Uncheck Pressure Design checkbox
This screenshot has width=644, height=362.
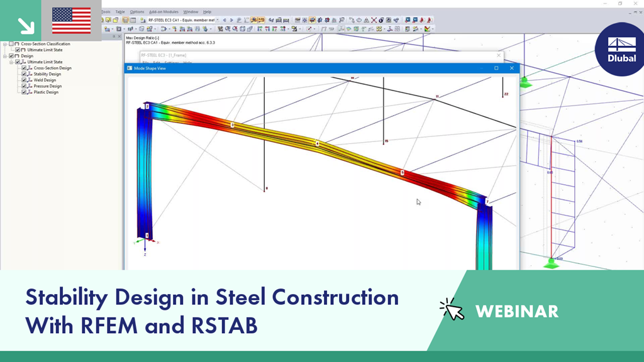tap(24, 86)
